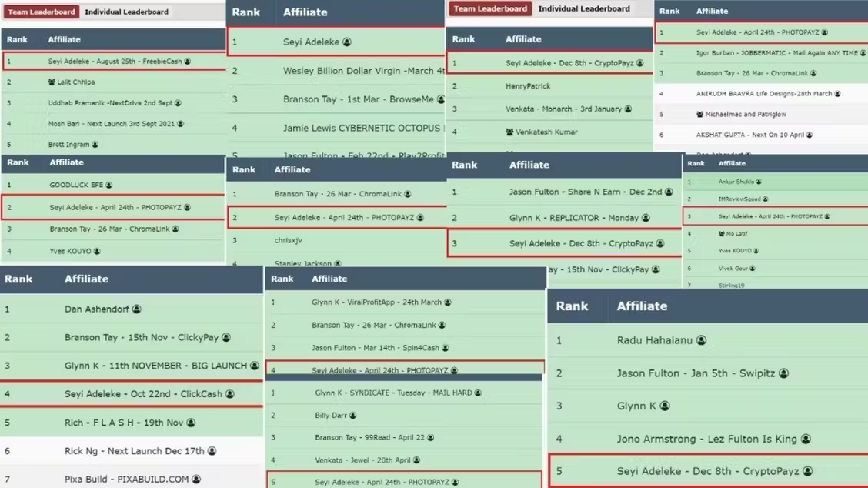Click the Wesley Billion Dollar Virgin entry

(363, 71)
